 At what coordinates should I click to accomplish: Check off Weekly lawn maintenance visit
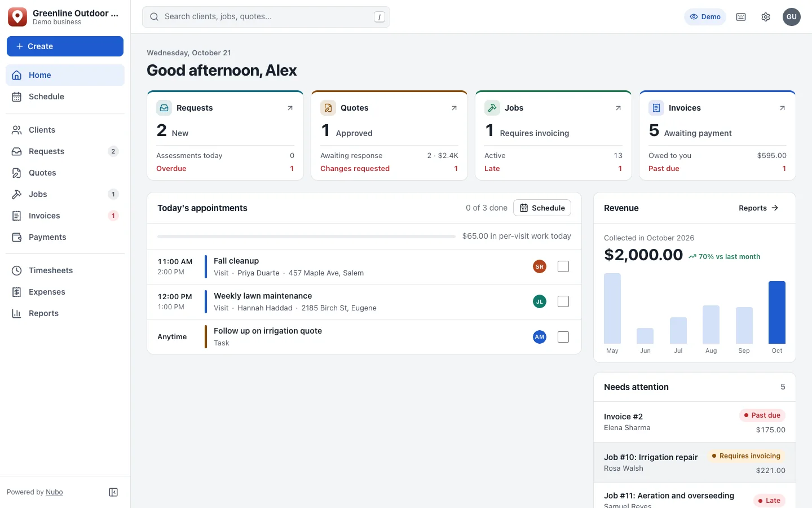(563, 301)
